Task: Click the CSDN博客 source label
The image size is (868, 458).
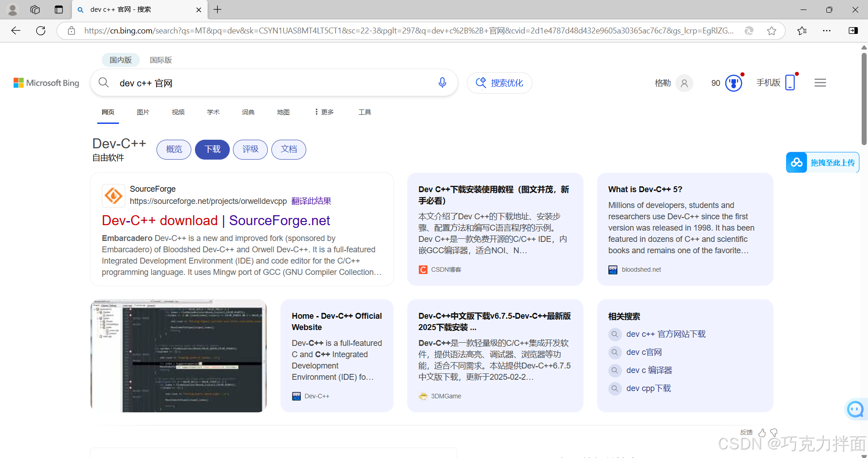Action: tap(446, 269)
